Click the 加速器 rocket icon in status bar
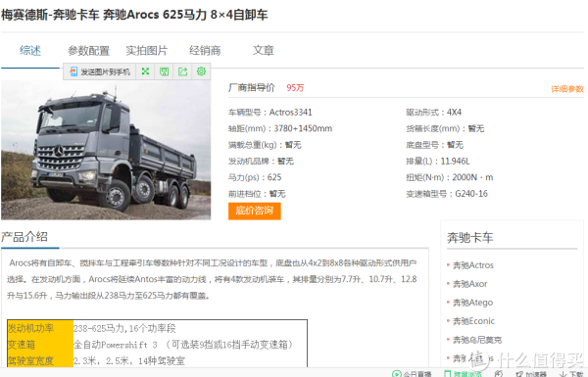 [519, 374]
